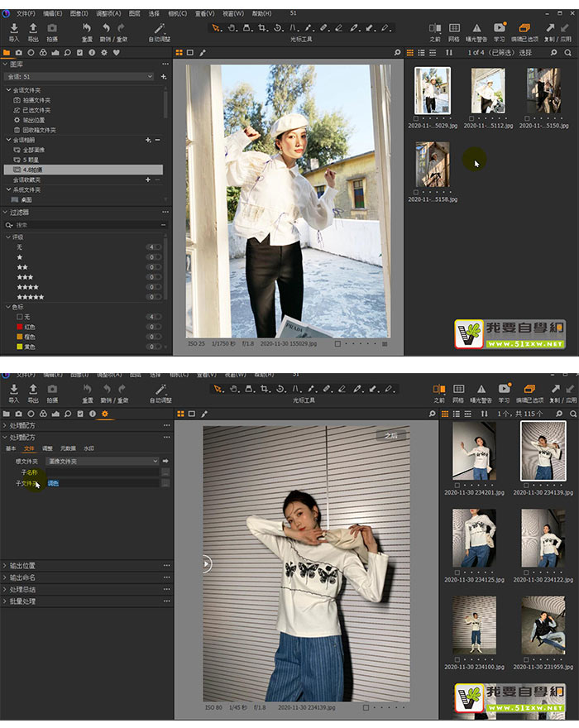This screenshot has width=579, height=728.
Task: Show the 网格 grid overlay in upper window
Action: coord(455,28)
